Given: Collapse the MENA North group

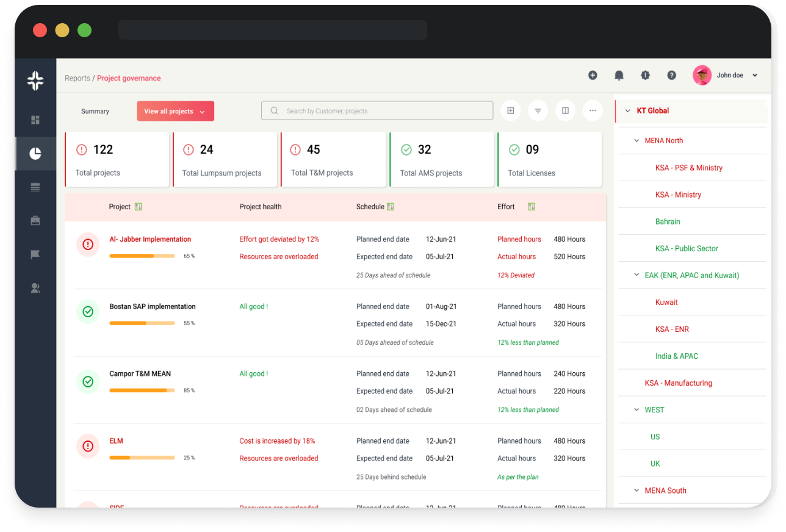Looking at the screenshot, I should (637, 141).
